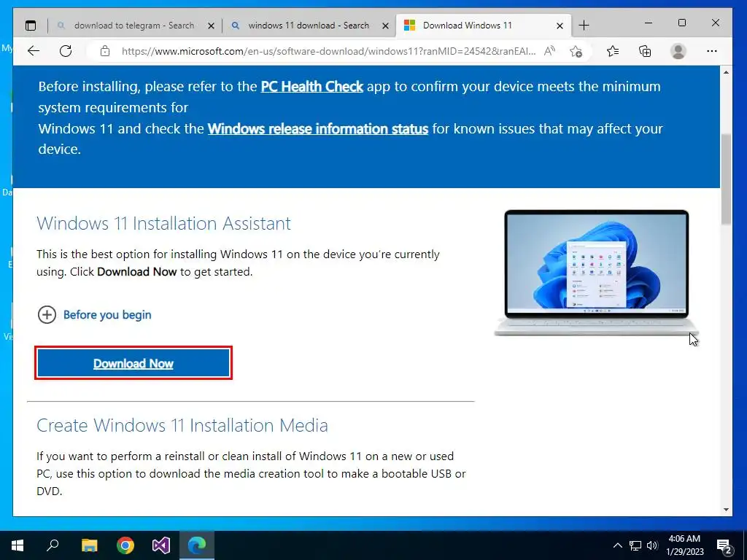Select Microsoft Edge on the taskbar
747x560 pixels.
tap(197, 545)
